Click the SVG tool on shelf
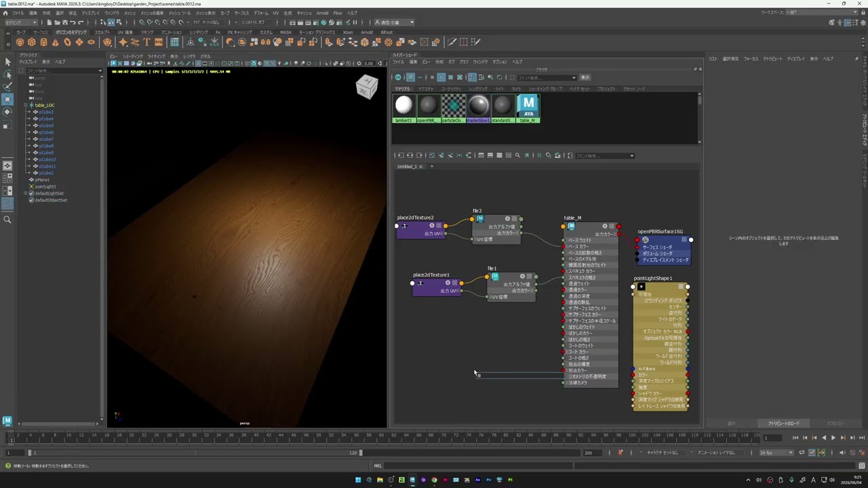Screen dimensions: 868x488 [x=158, y=42]
